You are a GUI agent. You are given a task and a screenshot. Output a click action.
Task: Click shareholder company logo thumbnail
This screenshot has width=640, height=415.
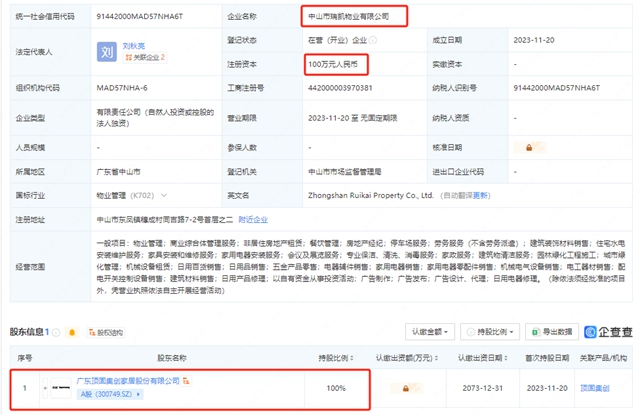(x=60, y=387)
